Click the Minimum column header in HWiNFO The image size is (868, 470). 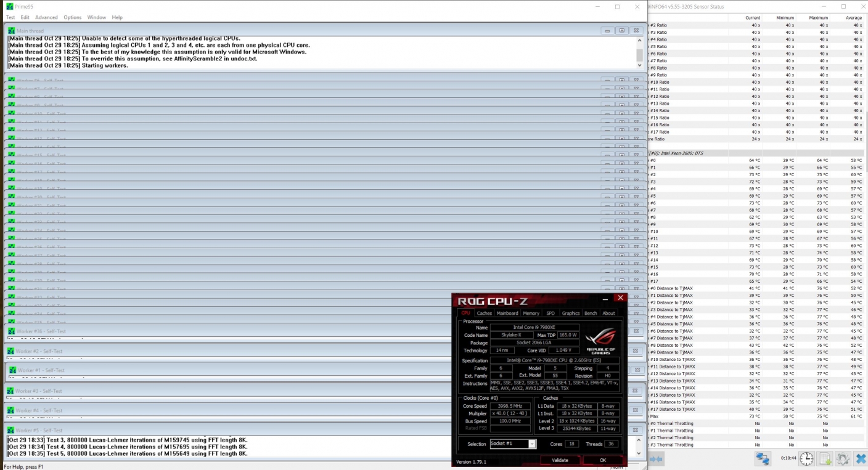tap(785, 18)
